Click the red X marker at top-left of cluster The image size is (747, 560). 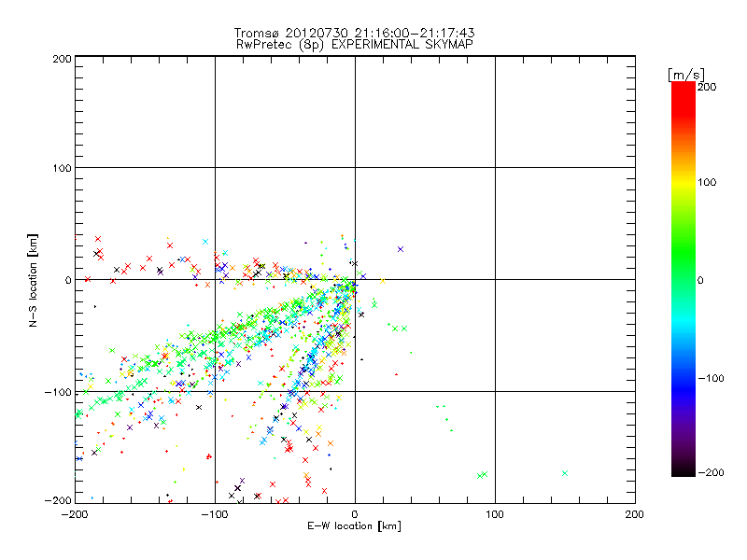coord(97,239)
